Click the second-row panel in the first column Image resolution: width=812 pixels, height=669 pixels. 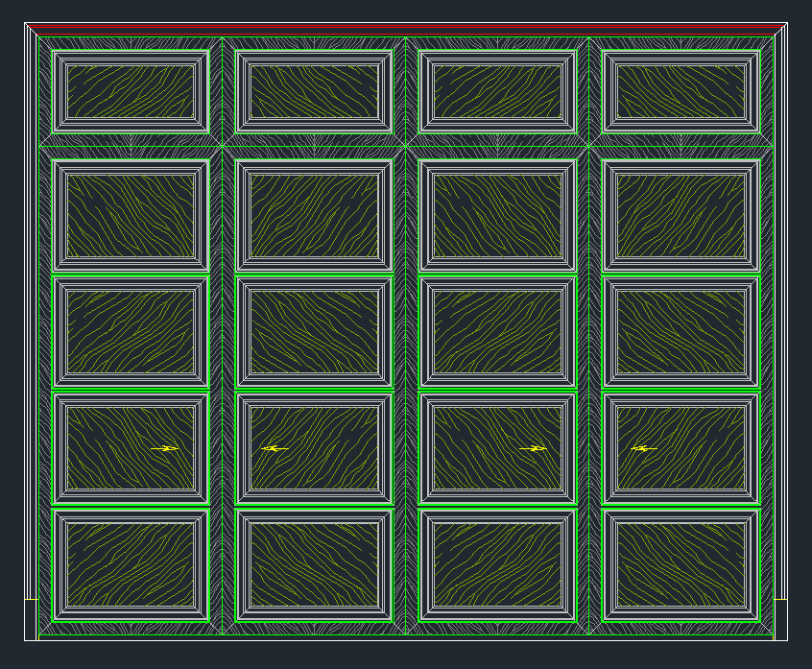click(x=131, y=215)
